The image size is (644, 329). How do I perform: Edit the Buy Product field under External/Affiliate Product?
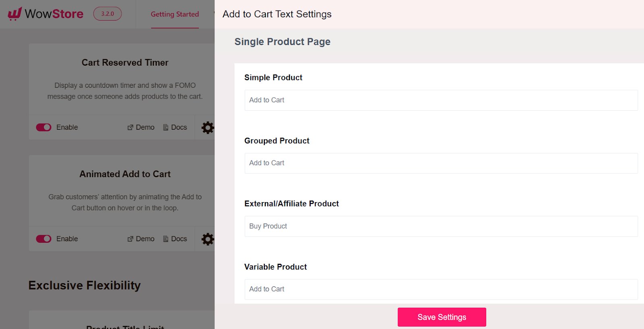441,226
